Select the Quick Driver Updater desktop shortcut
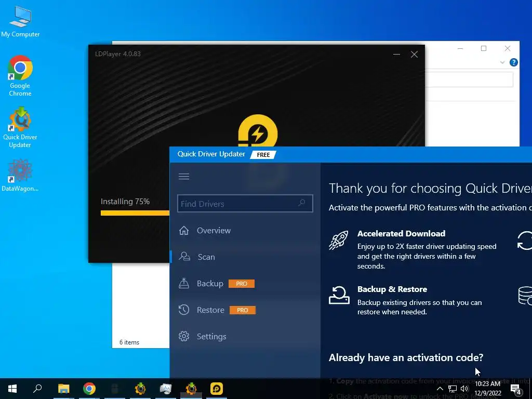 (20, 128)
